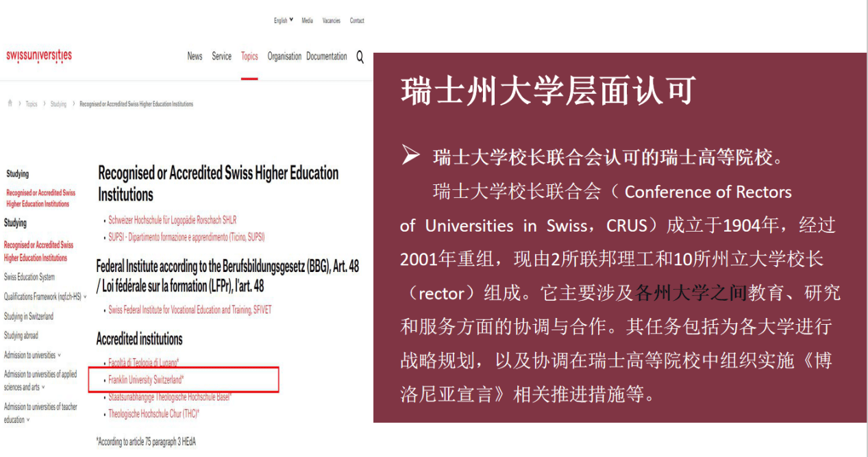The height and width of the screenshot is (457, 868).
Task: Go to the Documentation menu item
Action: (326, 57)
